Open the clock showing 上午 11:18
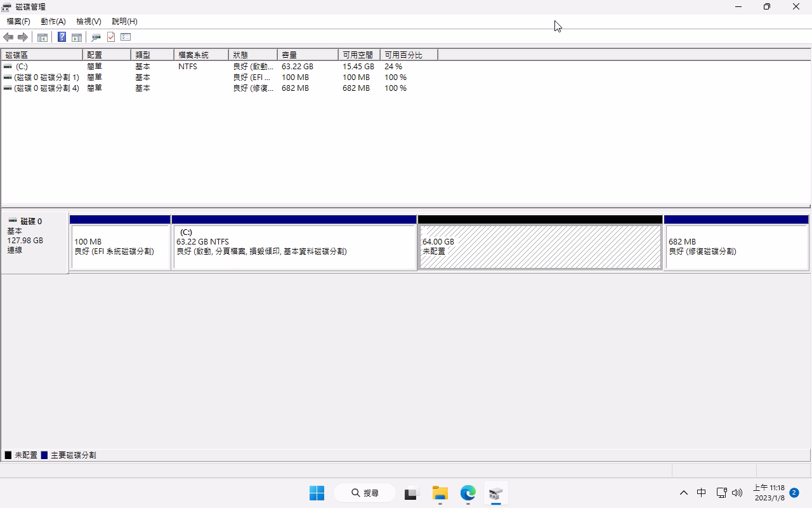 (769, 493)
